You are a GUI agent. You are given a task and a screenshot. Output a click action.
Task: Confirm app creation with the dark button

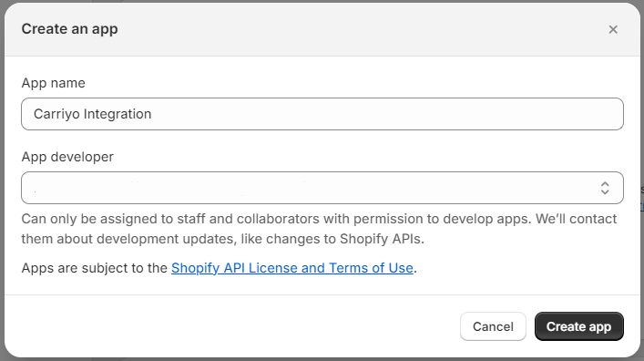[578, 326]
